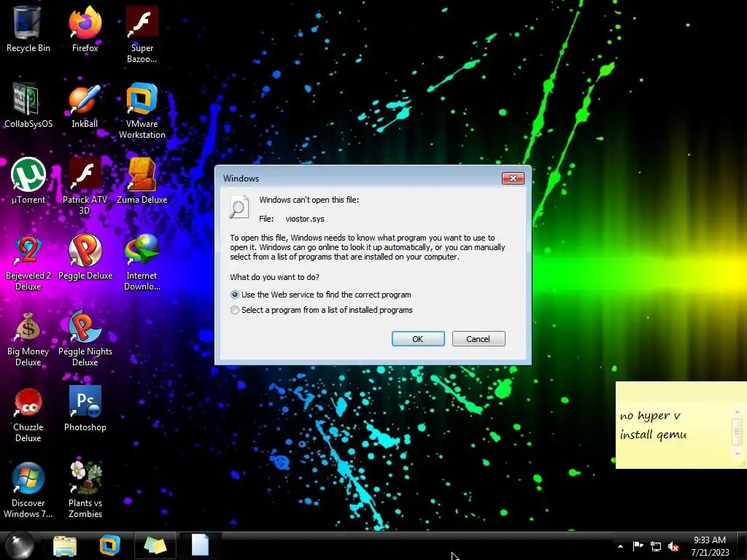
Task: Select the Plants vs Zombies icon
Action: [85, 489]
